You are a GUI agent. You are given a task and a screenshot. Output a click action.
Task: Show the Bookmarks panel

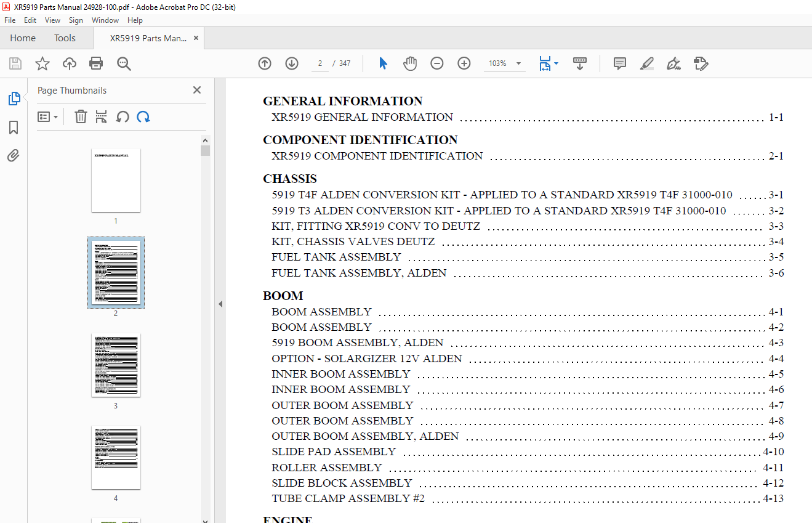pyautogui.click(x=14, y=128)
